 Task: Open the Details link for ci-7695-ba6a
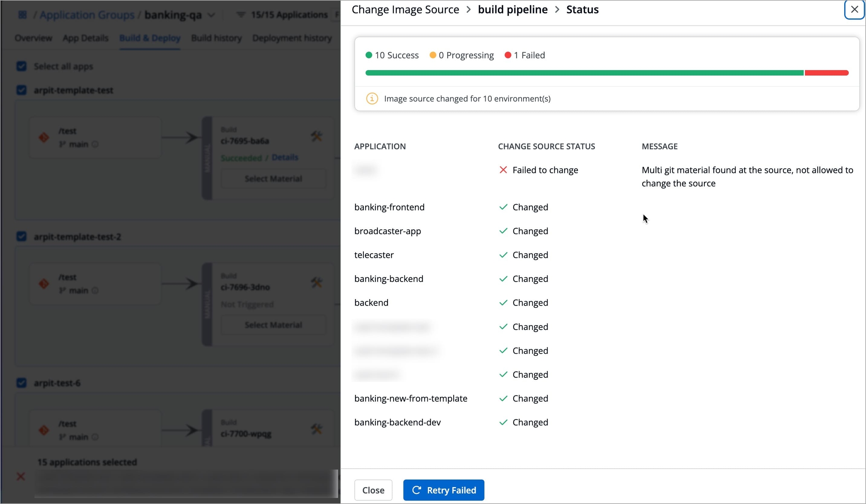(285, 157)
